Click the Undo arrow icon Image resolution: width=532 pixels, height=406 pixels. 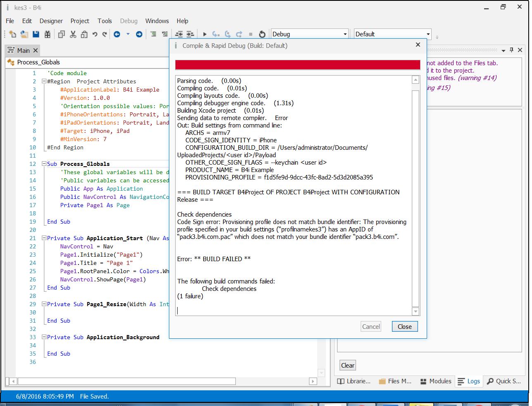[x=95, y=34]
